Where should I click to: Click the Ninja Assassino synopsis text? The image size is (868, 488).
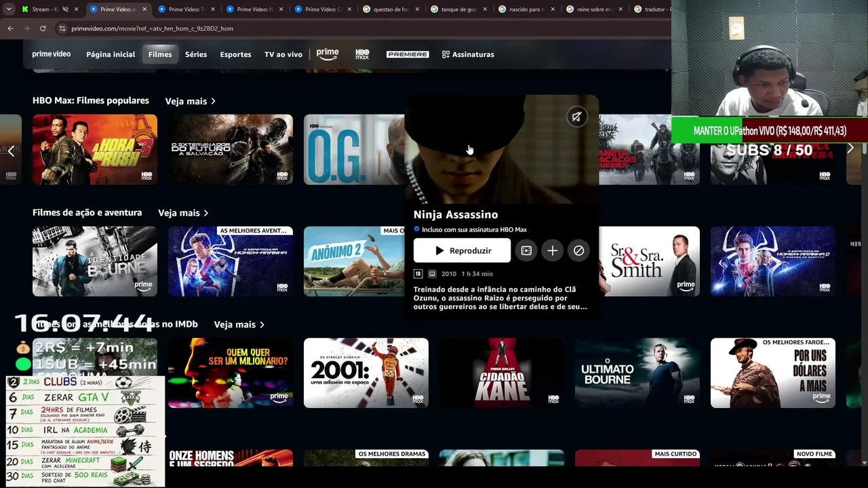(500, 298)
